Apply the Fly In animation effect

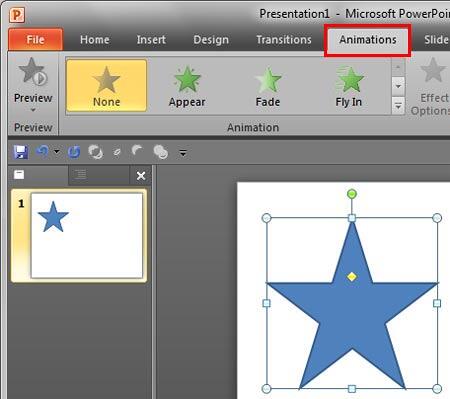[x=349, y=86]
